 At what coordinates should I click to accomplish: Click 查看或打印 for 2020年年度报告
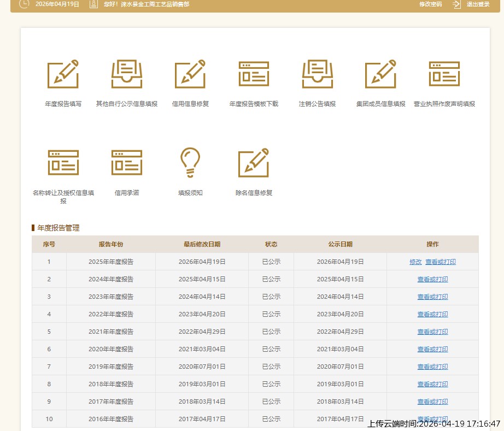pyautogui.click(x=432, y=349)
